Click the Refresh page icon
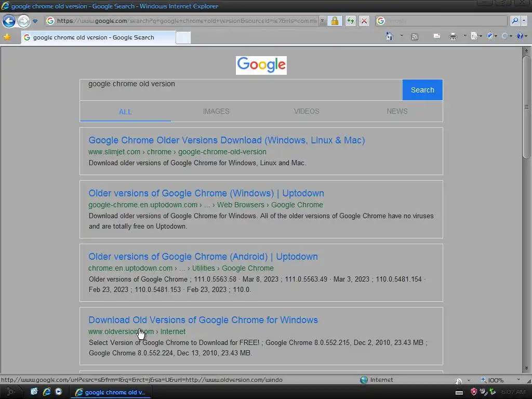Image resolution: width=532 pixels, height=399 pixels. click(x=351, y=21)
